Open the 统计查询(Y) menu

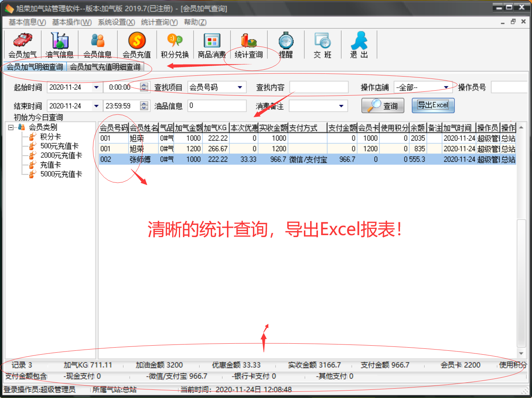[x=159, y=22]
